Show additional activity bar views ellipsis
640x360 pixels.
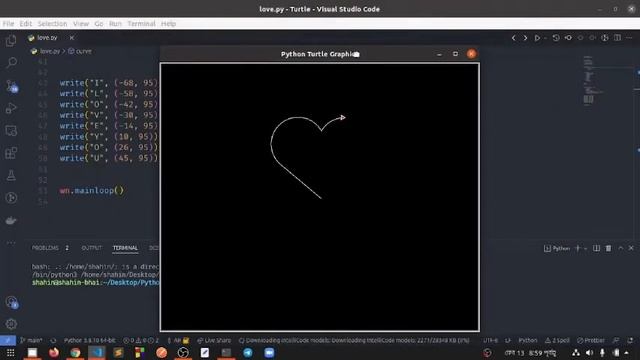11,242
